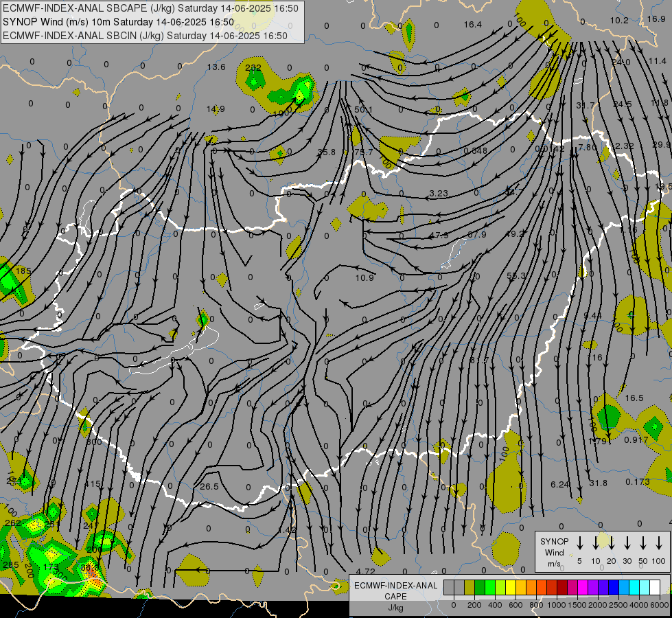Select the white CAPE legend swatch
Viewport: 672px width, 618px height.
655,587
